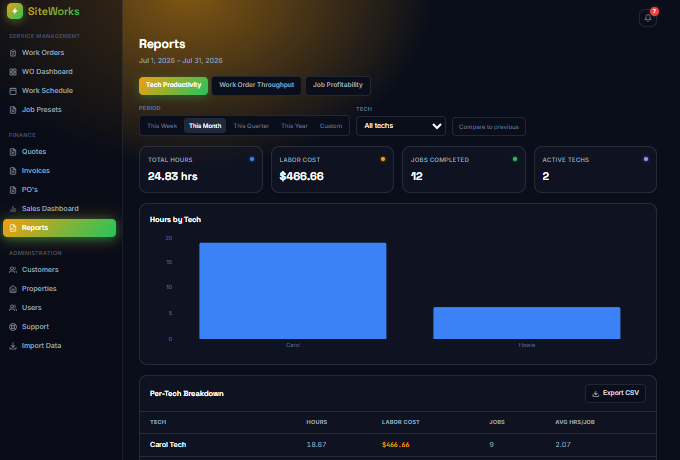Click the Properties house icon
This screenshot has width=680, height=460.
(x=13, y=289)
